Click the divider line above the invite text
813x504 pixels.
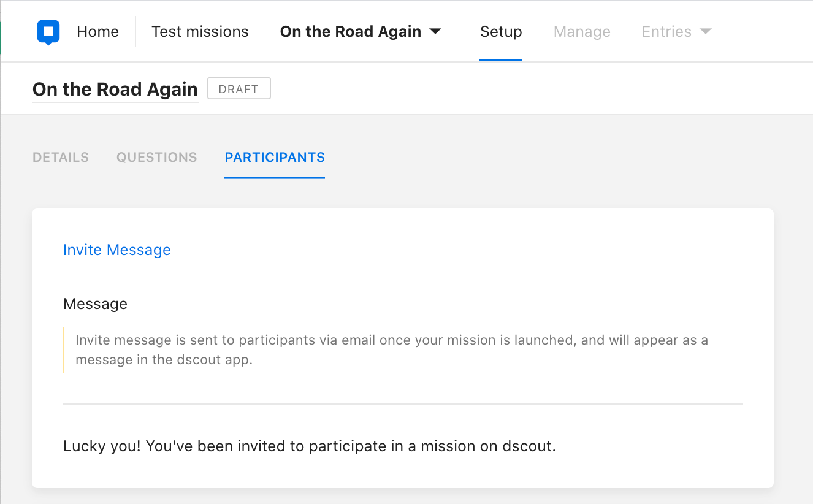pyautogui.click(x=402, y=404)
